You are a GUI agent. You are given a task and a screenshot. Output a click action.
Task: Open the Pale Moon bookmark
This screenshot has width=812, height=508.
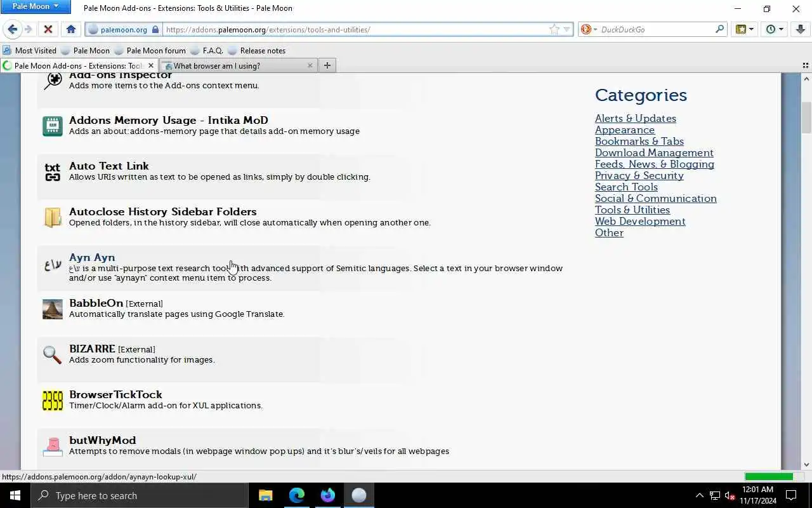point(85,50)
